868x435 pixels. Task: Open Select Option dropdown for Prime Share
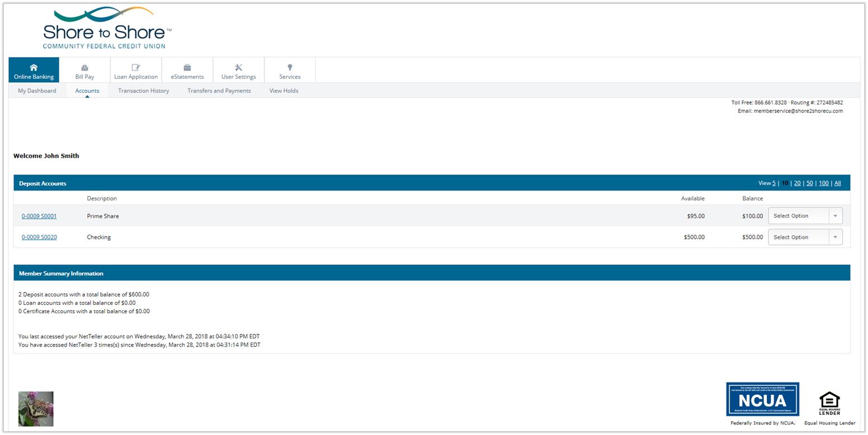(805, 216)
